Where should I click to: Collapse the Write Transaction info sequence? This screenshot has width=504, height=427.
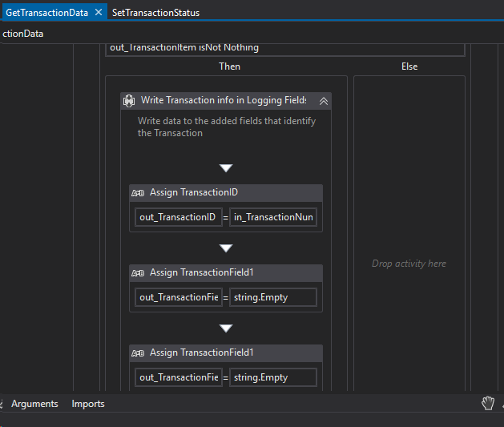coord(324,101)
